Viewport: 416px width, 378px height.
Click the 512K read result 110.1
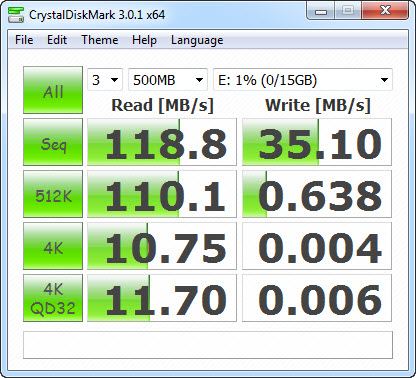point(162,194)
